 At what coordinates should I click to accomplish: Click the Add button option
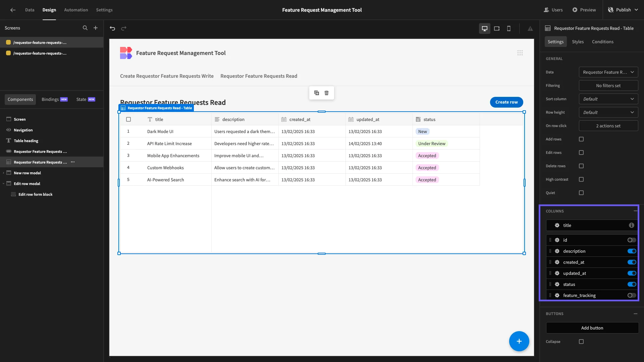(x=592, y=328)
